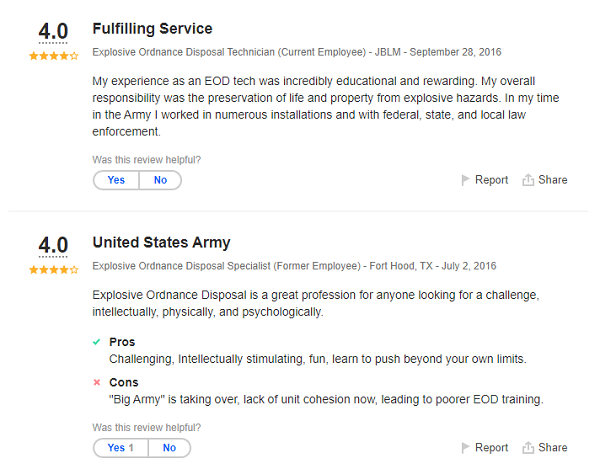
Task: Click the green Pros checkmark icon
Action: click(97, 342)
